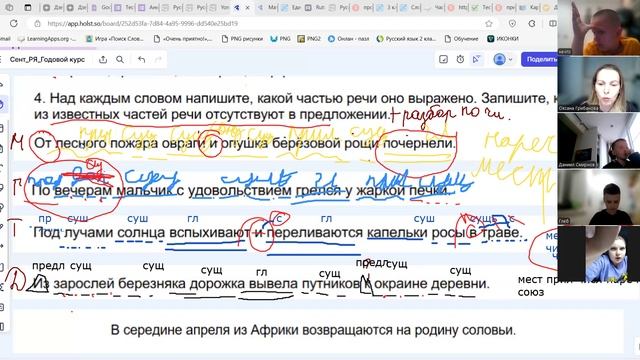Select Глеб's video tile
This screenshot has height=360, width=640.
point(598,197)
